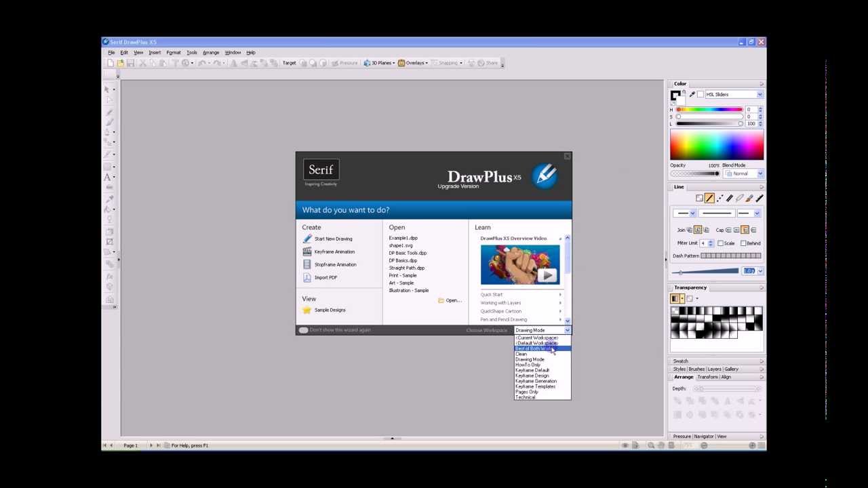868x488 pixels.
Task: Select the dashed line style icon
Action: tap(719, 198)
